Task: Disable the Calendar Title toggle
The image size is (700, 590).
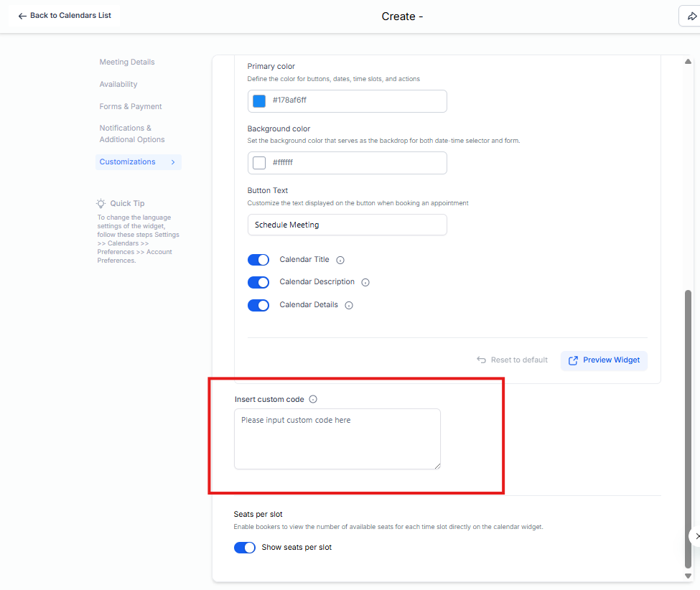Action: click(258, 260)
